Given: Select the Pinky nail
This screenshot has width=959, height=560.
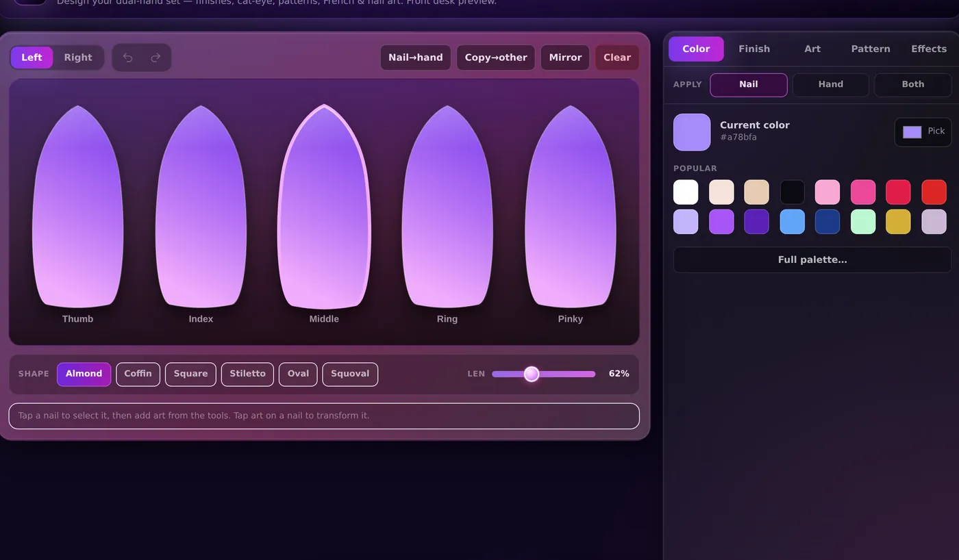Looking at the screenshot, I should click(571, 207).
